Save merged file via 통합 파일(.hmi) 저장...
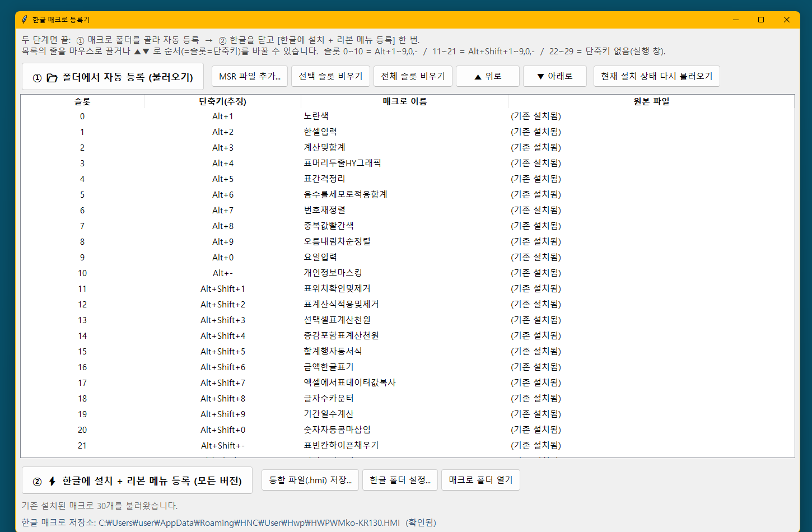This screenshot has height=532, width=812. 310,480
